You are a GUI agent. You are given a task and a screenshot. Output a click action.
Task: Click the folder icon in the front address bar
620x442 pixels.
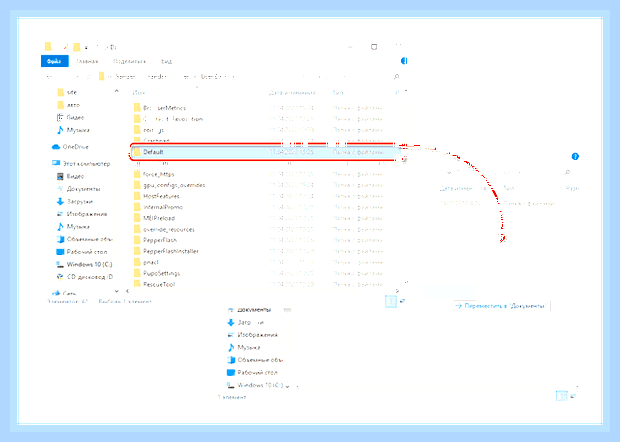coord(102,76)
